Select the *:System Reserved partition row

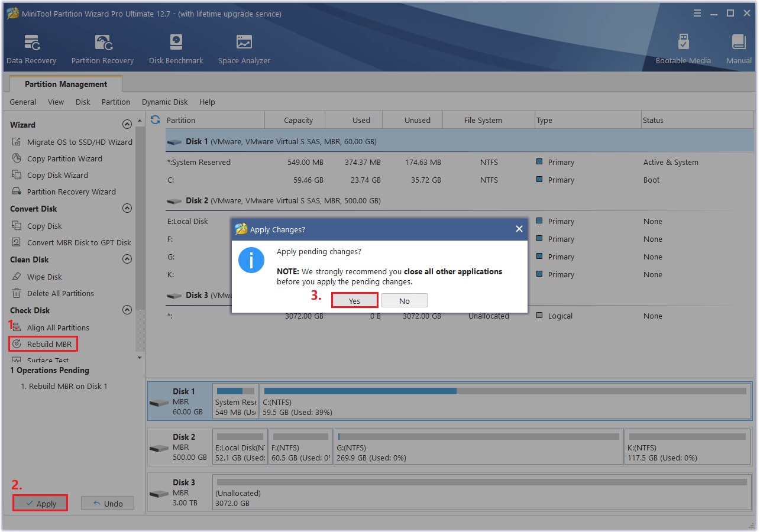click(x=460, y=162)
